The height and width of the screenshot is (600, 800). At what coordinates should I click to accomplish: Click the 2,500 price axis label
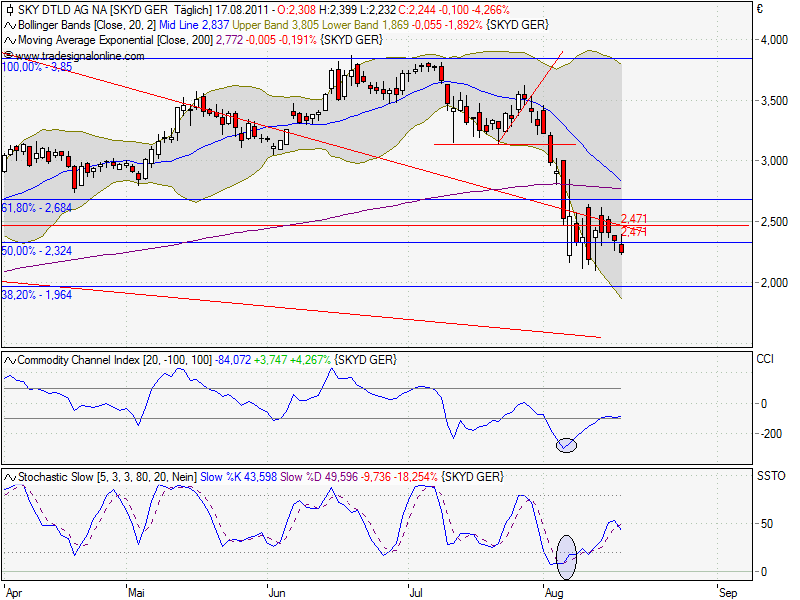774,222
